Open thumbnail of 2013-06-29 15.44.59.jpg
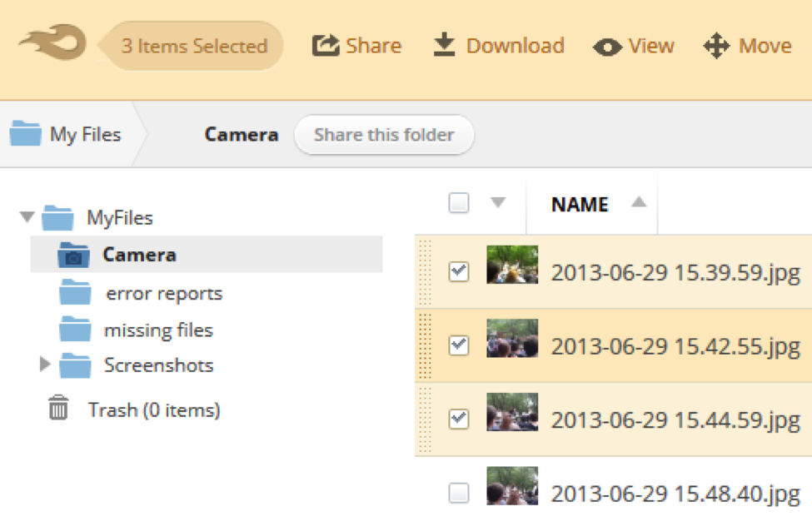The width and height of the screenshot is (812, 531). (x=512, y=413)
